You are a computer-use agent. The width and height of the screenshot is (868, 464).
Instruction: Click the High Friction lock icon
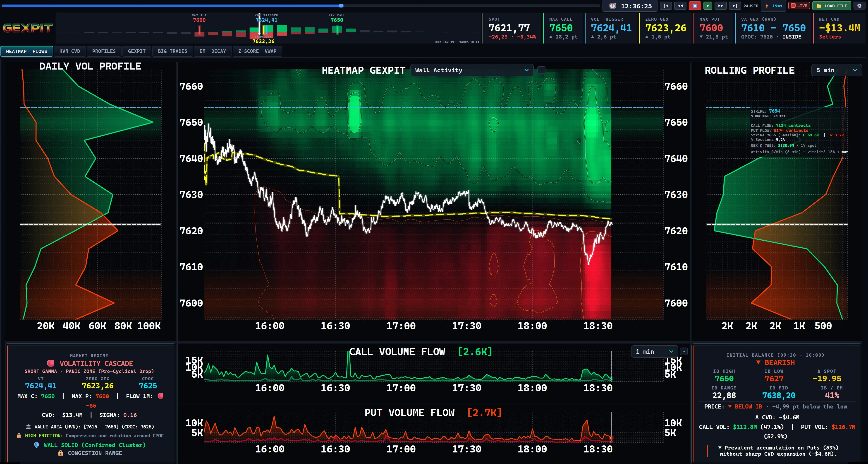click(19, 436)
